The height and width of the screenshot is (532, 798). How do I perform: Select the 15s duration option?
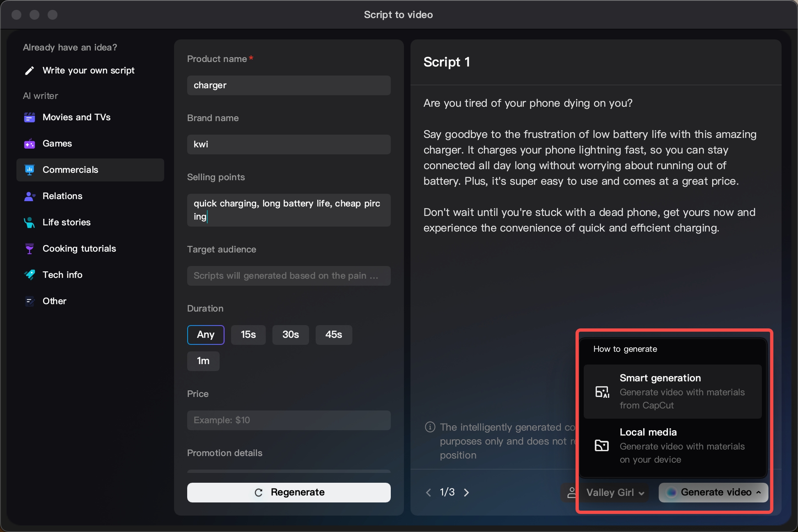248,335
